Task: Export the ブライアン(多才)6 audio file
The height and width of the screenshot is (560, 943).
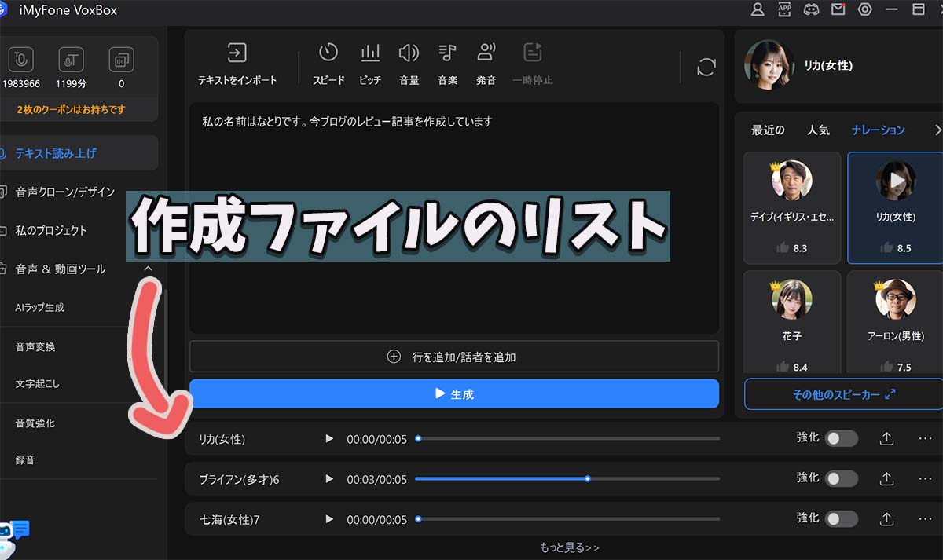Action: (886, 478)
